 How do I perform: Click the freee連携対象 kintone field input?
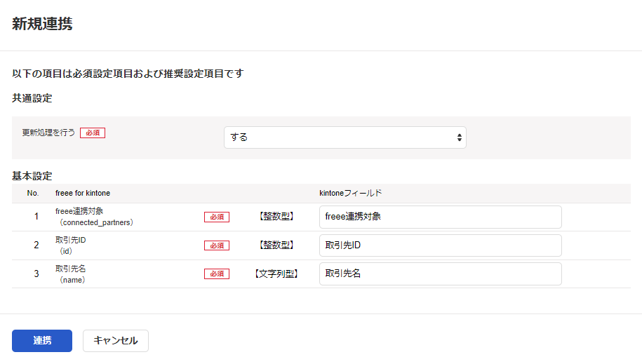(440, 217)
